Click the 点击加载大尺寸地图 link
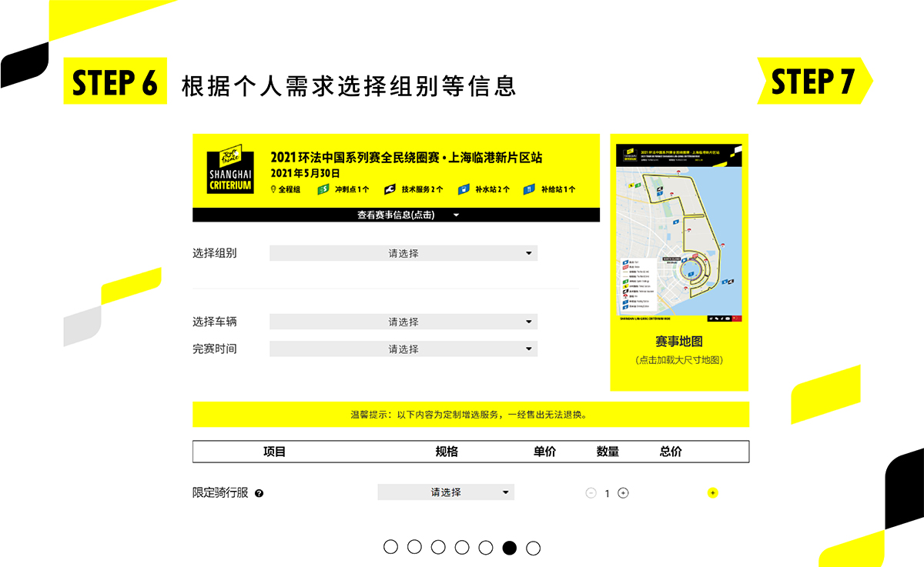The height and width of the screenshot is (567, 924). [x=679, y=360]
